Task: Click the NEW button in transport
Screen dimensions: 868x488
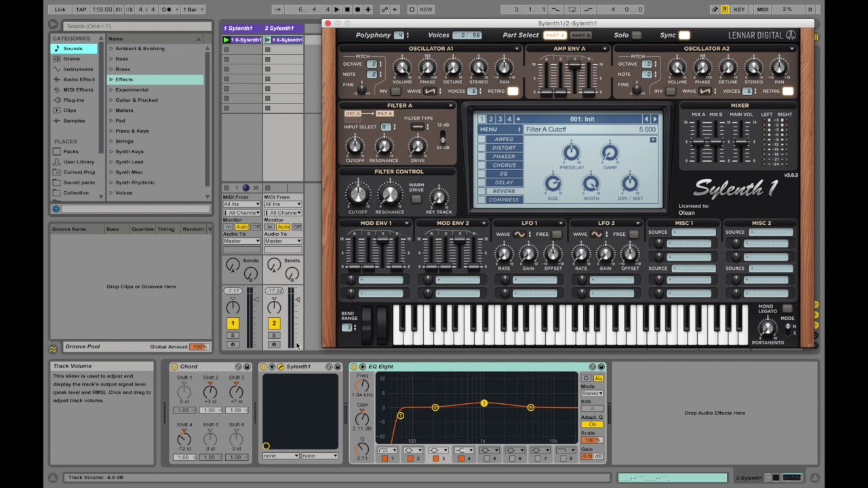Action: coord(426,9)
